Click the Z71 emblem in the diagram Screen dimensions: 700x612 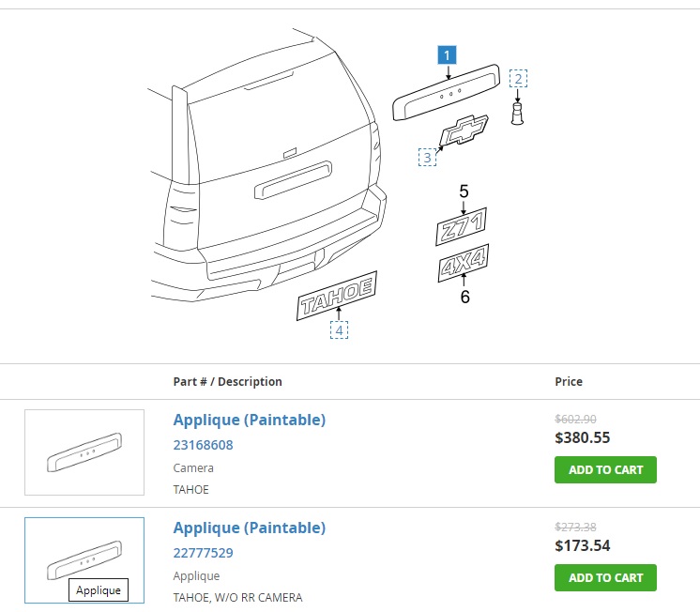(461, 227)
